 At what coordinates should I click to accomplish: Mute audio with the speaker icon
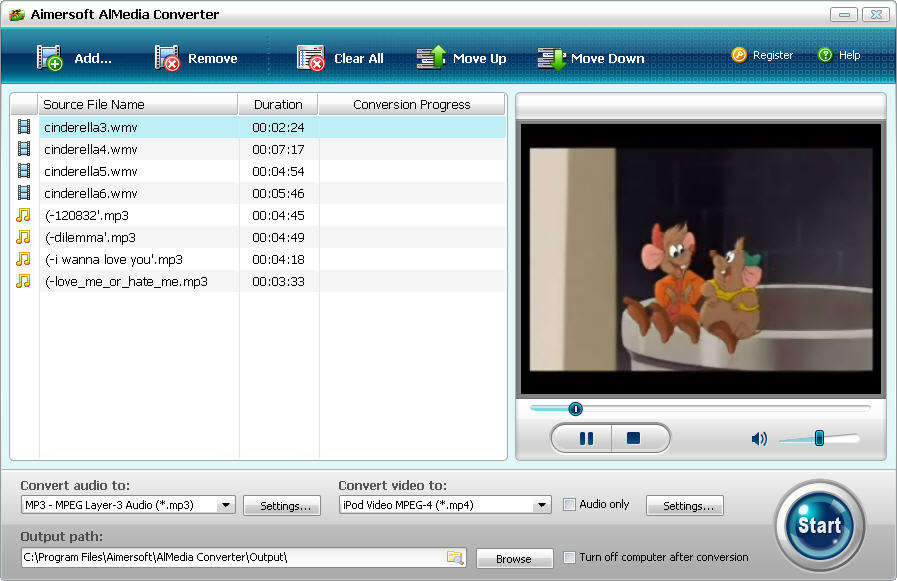coord(759,439)
